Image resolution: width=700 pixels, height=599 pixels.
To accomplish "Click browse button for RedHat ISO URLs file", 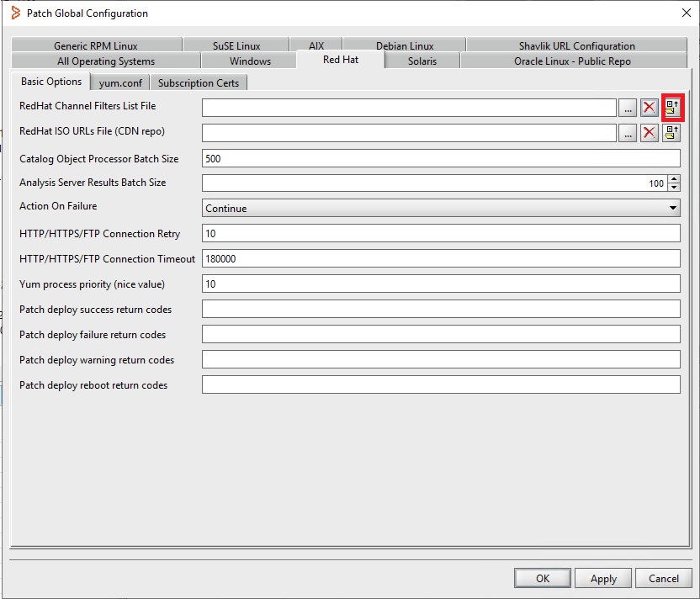I will click(628, 133).
